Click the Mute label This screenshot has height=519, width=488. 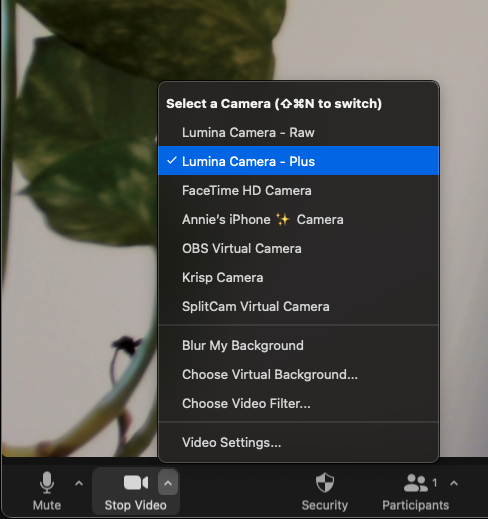click(47, 505)
